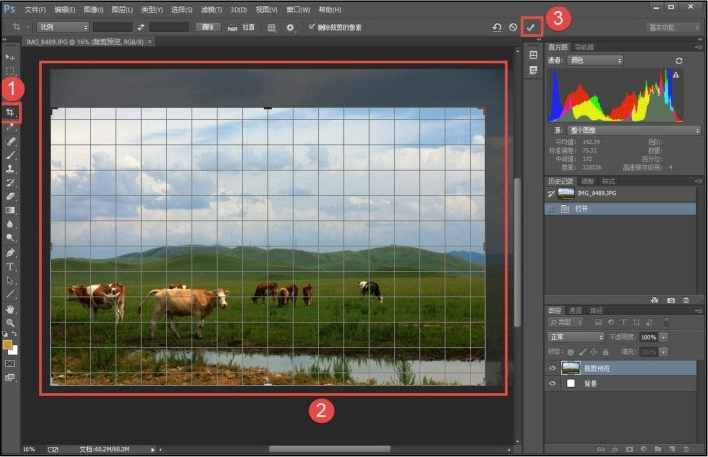
Task: Open crop settings gear options
Action: pyautogui.click(x=290, y=28)
